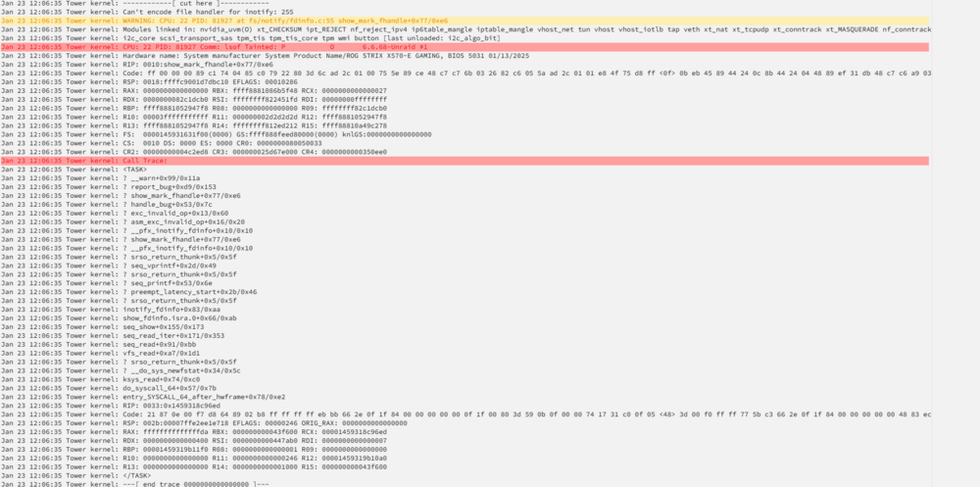This screenshot has height=487, width=980.
Task: Select the "FS: 0000145931631f00(0000)" line
Action: [x=216, y=134]
